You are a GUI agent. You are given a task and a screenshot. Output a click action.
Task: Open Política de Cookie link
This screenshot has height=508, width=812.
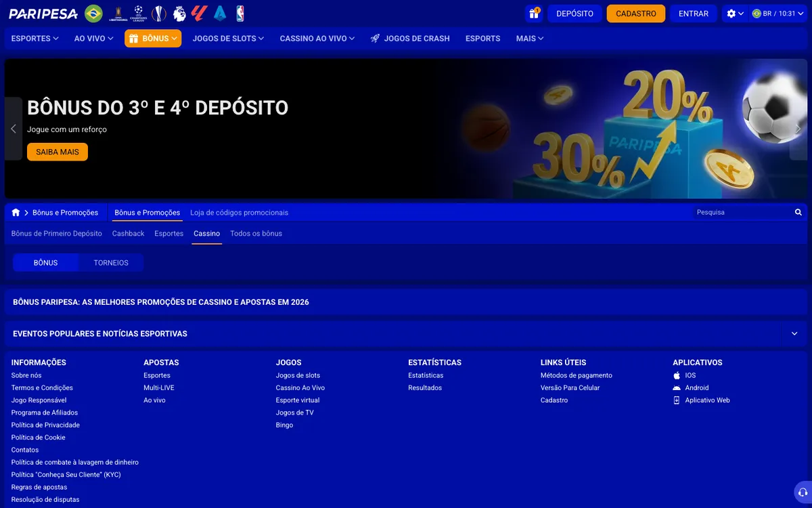tap(39, 438)
